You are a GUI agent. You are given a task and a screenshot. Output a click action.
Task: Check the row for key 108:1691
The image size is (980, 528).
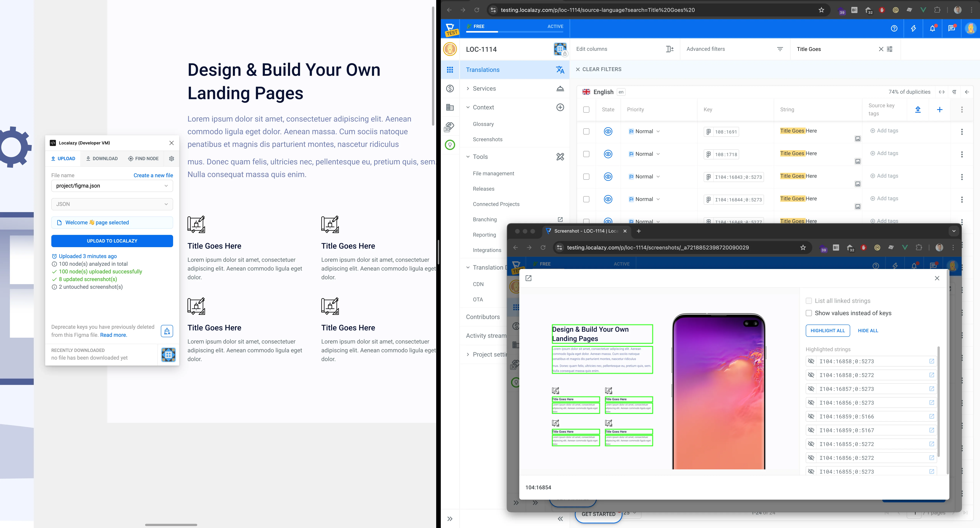coord(586,131)
